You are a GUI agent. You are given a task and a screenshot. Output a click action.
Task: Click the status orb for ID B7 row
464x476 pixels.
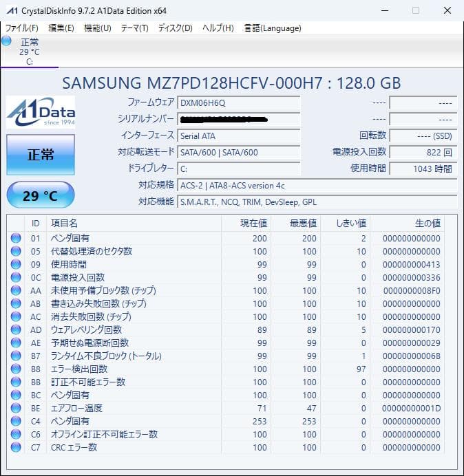(x=16, y=356)
